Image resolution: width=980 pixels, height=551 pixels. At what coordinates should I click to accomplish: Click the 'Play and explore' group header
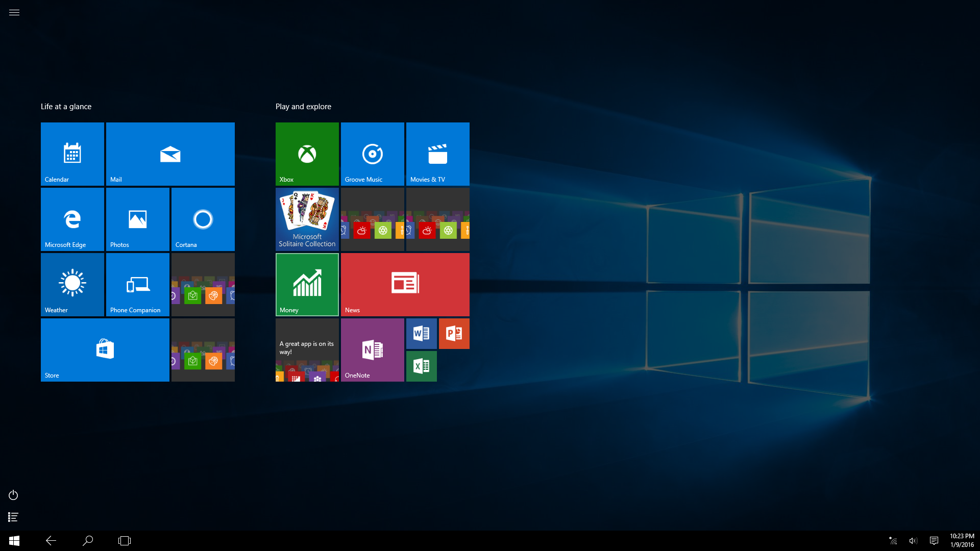(x=303, y=107)
